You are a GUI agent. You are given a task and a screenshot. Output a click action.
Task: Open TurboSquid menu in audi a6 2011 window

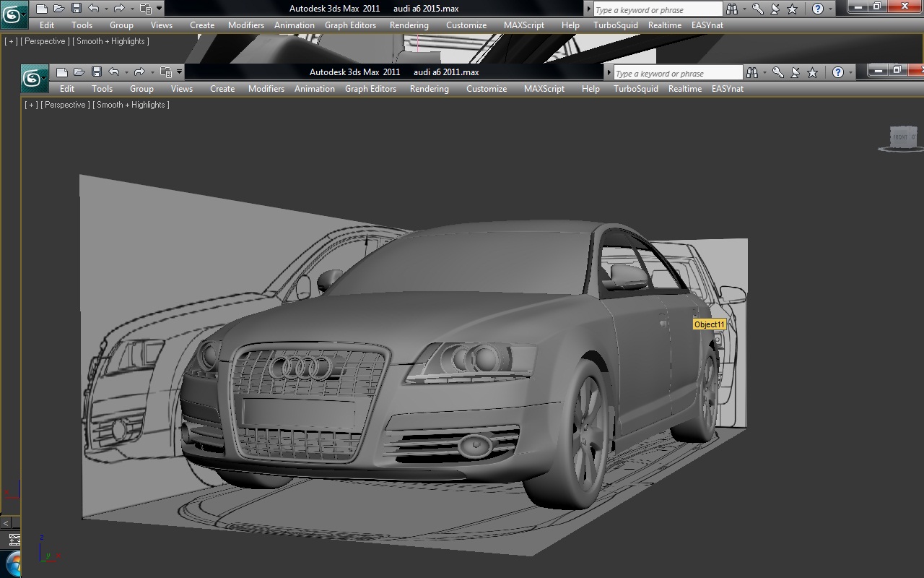[636, 89]
